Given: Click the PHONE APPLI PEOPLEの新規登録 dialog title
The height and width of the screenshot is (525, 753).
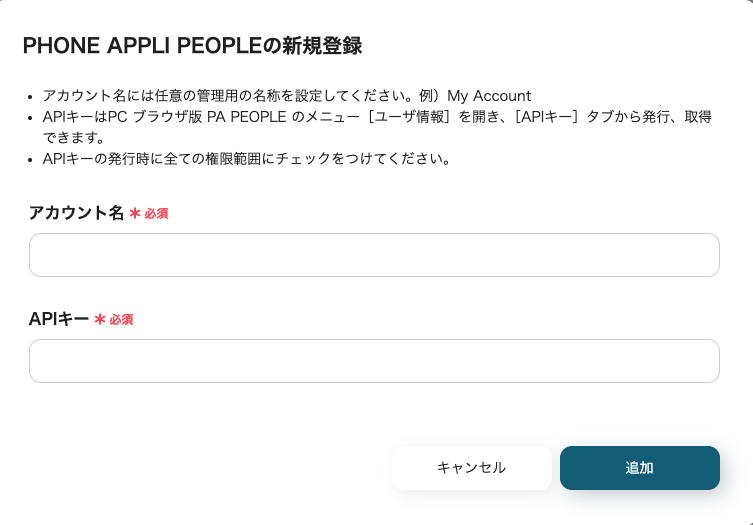Looking at the screenshot, I should pyautogui.click(x=192, y=45).
